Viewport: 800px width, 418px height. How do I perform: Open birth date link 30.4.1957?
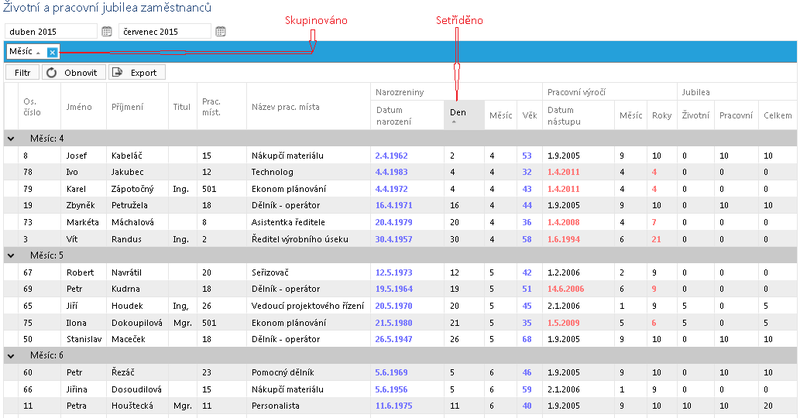pos(393,239)
